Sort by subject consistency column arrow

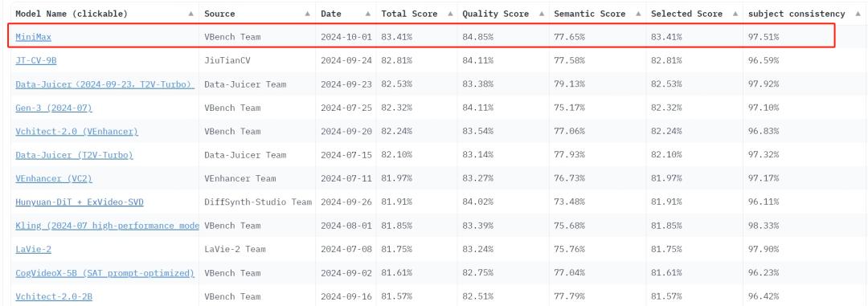[x=858, y=14]
